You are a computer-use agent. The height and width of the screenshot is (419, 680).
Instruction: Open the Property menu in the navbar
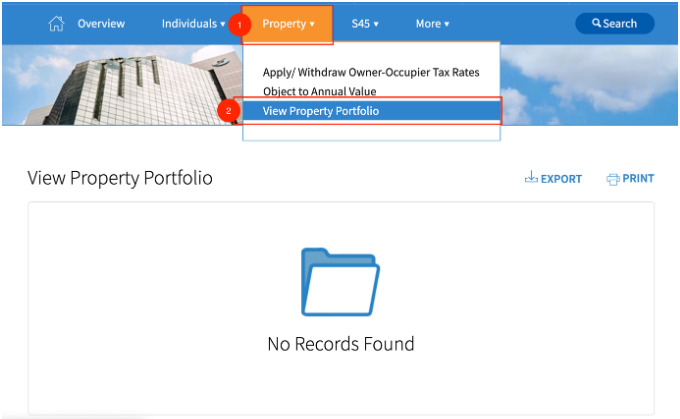coord(288,24)
